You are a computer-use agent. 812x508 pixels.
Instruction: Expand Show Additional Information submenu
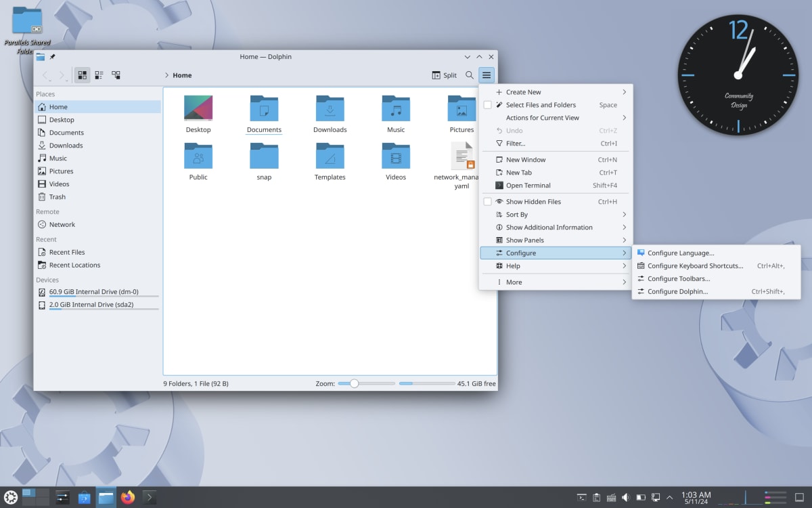(x=556, y=228)
